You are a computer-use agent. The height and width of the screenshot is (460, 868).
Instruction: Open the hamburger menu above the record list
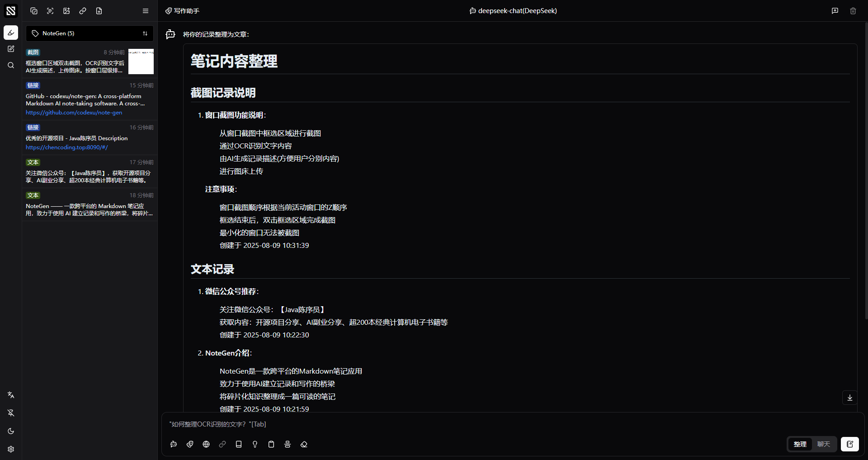[x=146, y=11]
